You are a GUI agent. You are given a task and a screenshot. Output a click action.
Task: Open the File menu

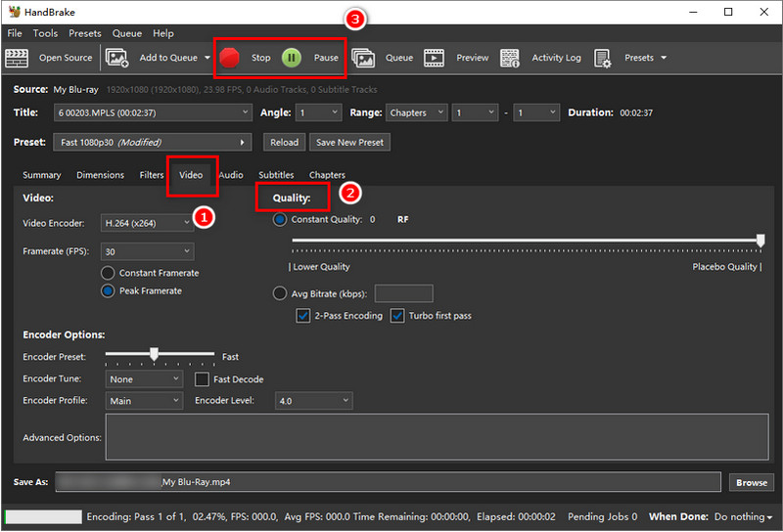point(15,33)
